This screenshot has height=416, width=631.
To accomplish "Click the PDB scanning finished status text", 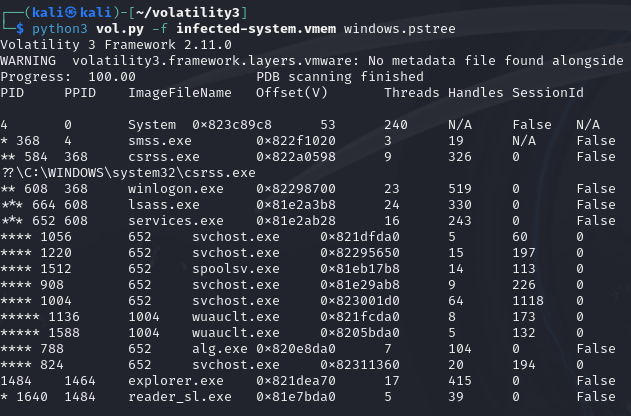I will pos(340,77).
